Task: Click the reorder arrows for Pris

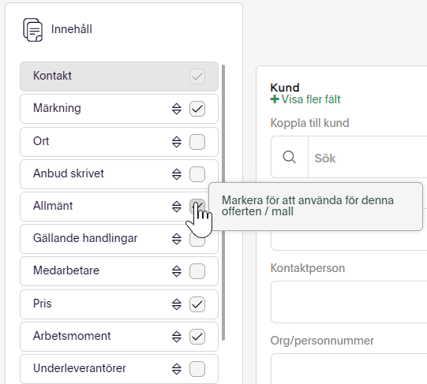Action: 177,304
